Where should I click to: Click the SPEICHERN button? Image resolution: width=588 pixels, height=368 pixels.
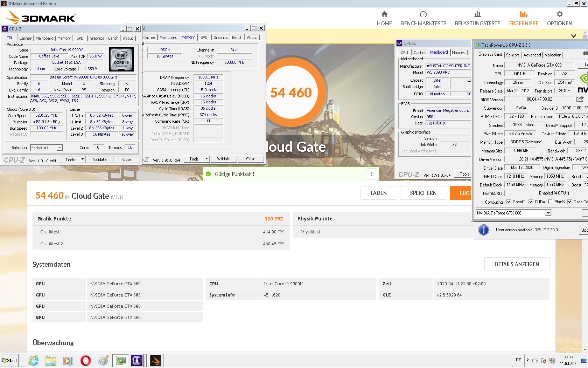(x=423, y=193)
